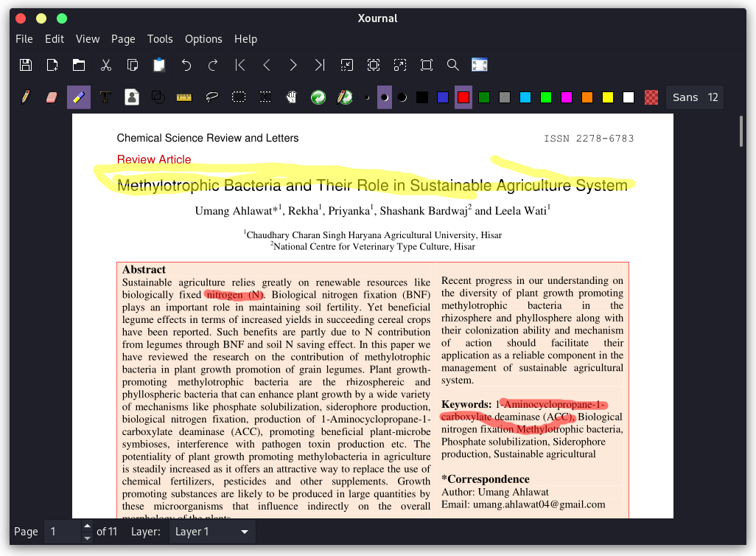
Task: Pick the green color swatch
Action: [484, 97]
